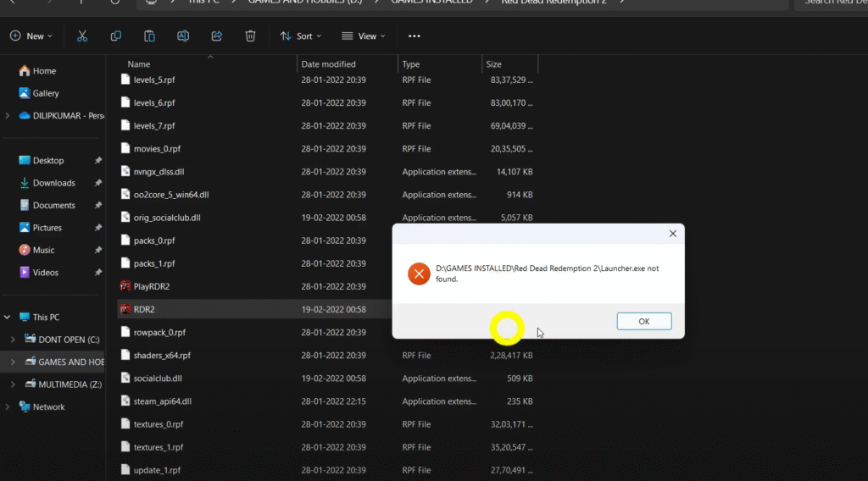
Task: Click the pin icon beside Downloads
Action: pos(98,183)
